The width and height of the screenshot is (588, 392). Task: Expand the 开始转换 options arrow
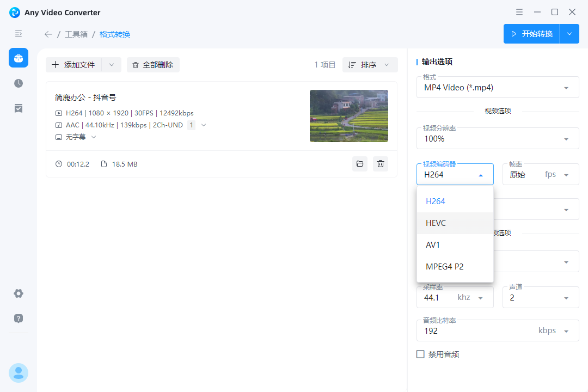point(569,34)
